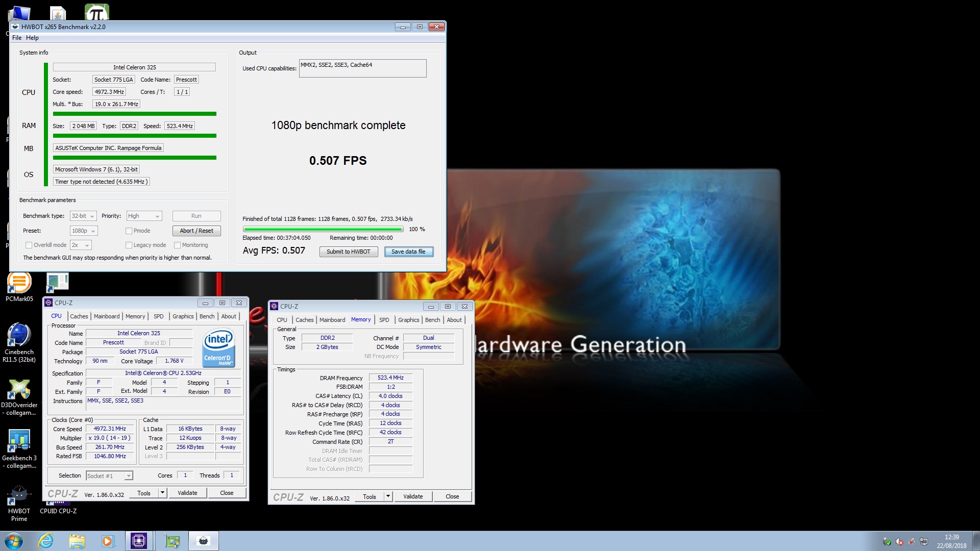
Task: Open Windows Explorer folder on taskbar
Action: point(77,541)
